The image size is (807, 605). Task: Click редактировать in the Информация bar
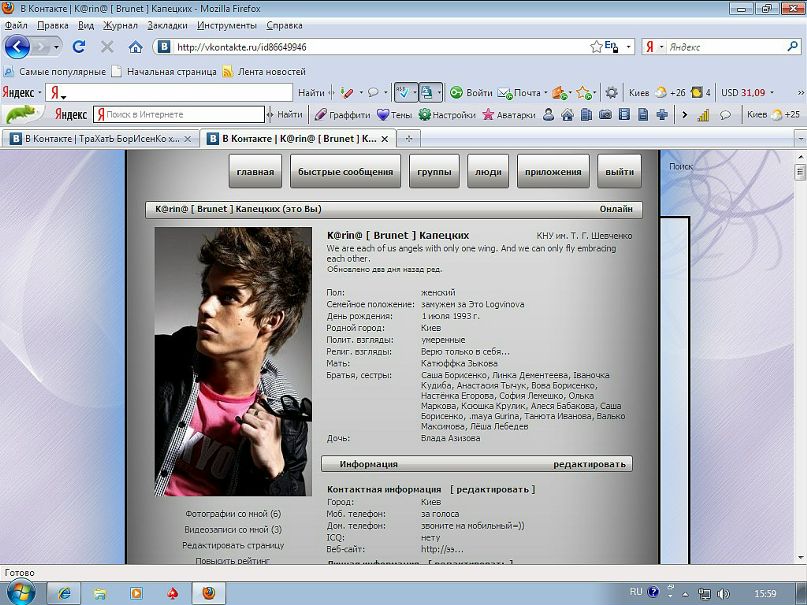pos(589,464)
